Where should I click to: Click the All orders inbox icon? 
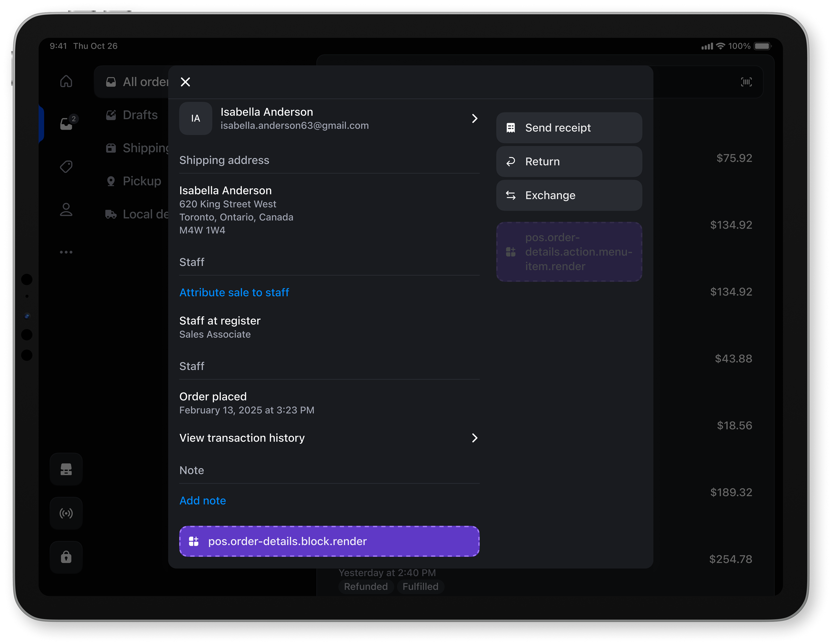pyautogui.click(x=111, y=82)
